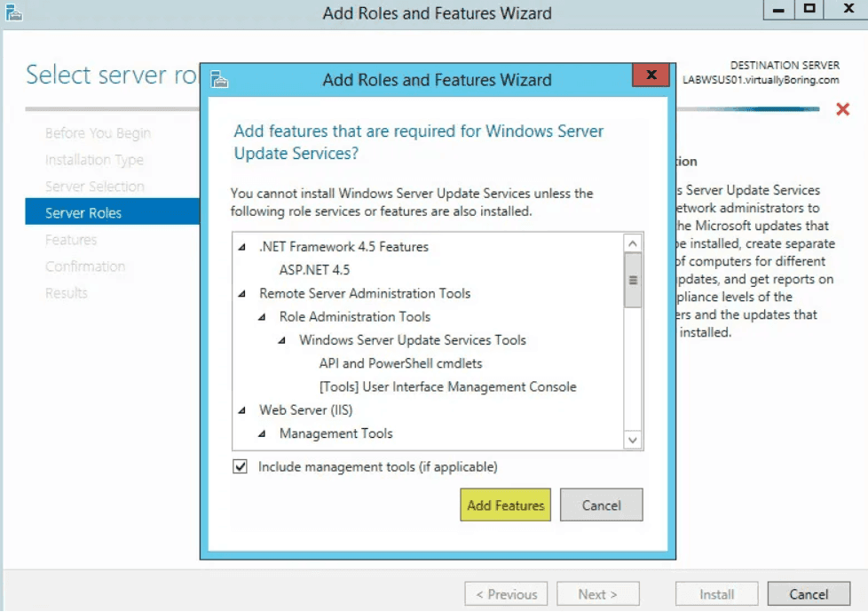
Task: Click the Previous button in the wizard
Action: pos(506,594)
